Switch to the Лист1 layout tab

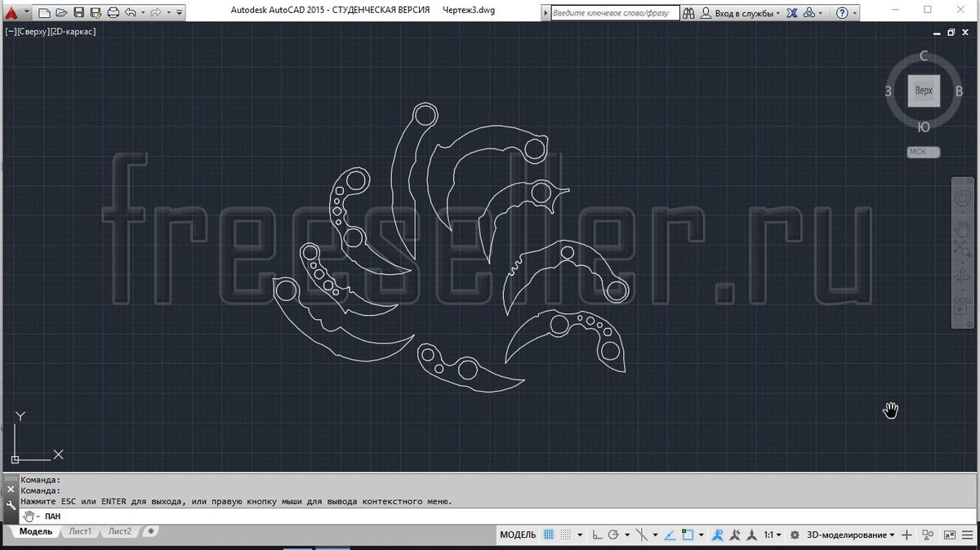[x=80, y=531]
